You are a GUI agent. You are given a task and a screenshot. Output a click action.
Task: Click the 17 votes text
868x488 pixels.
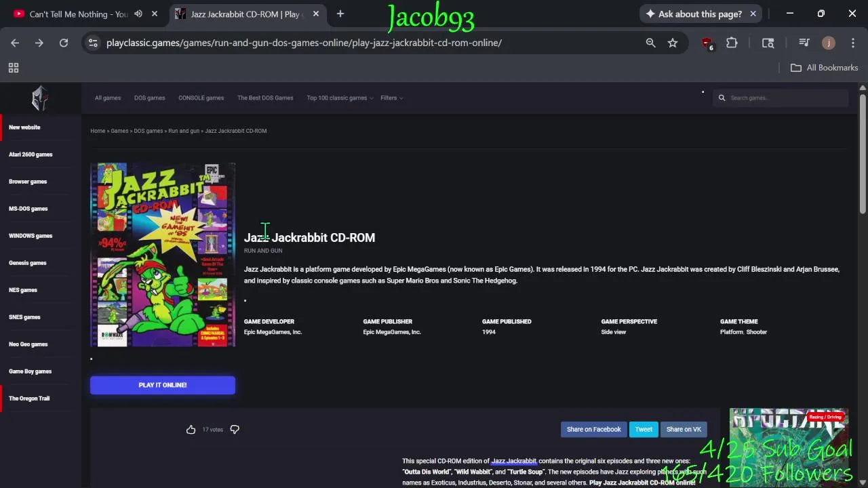212,430
